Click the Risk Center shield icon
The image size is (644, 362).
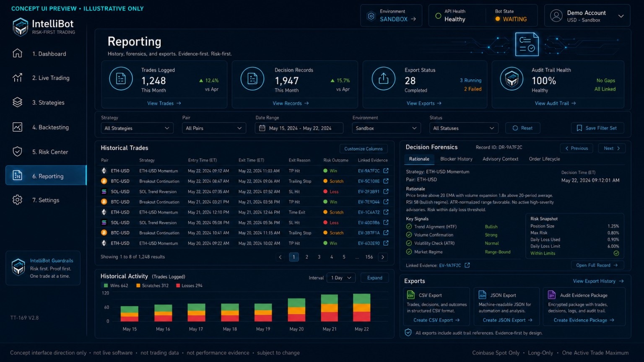(17, 152)
